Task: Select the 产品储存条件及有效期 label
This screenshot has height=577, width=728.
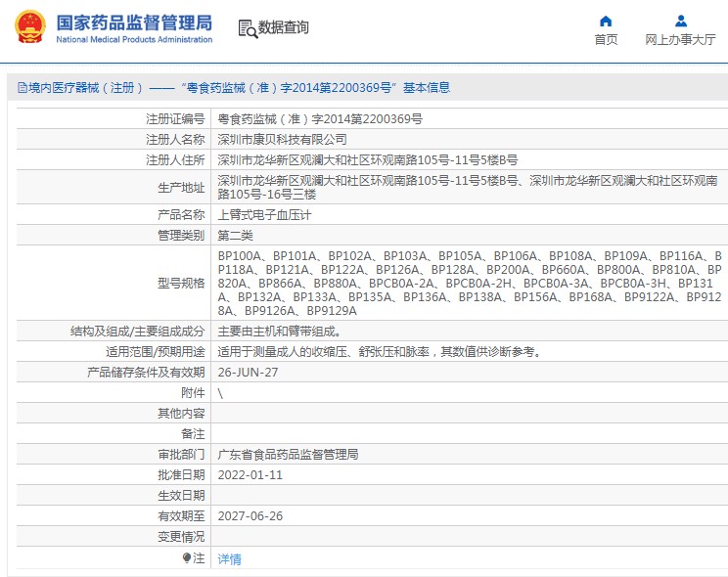Action: click(x=146, y=372)
